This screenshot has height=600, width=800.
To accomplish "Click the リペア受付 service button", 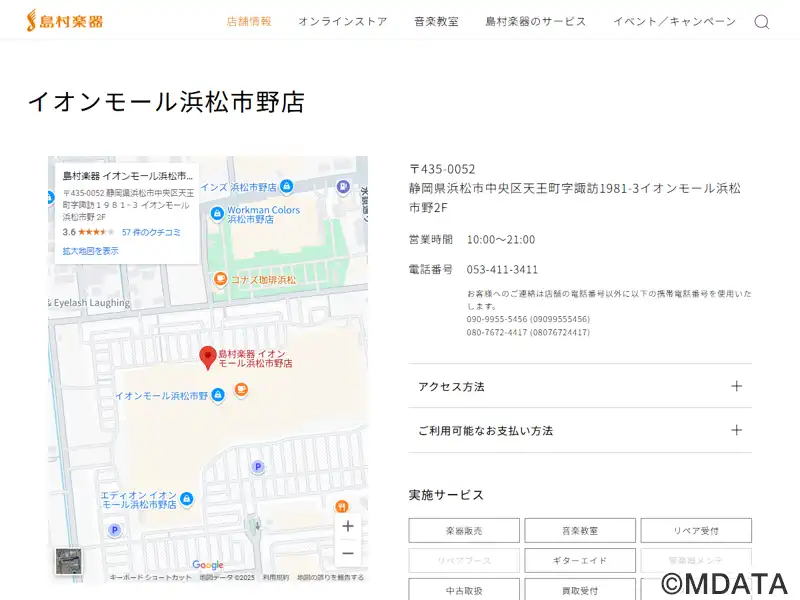I will pos(696,531).
